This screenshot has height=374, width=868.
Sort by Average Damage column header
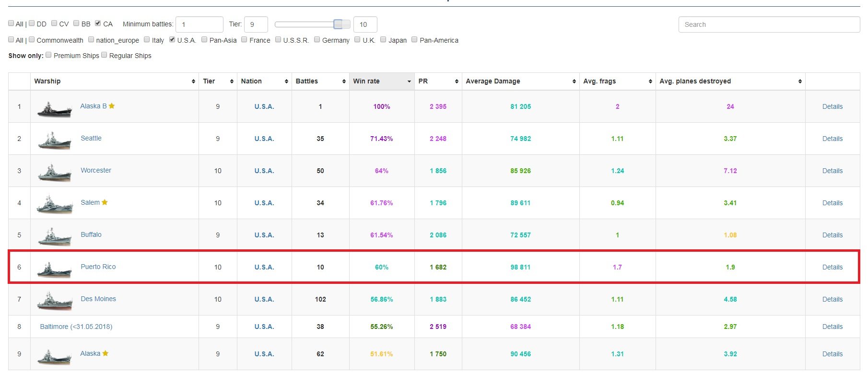[x=520, y=81]
